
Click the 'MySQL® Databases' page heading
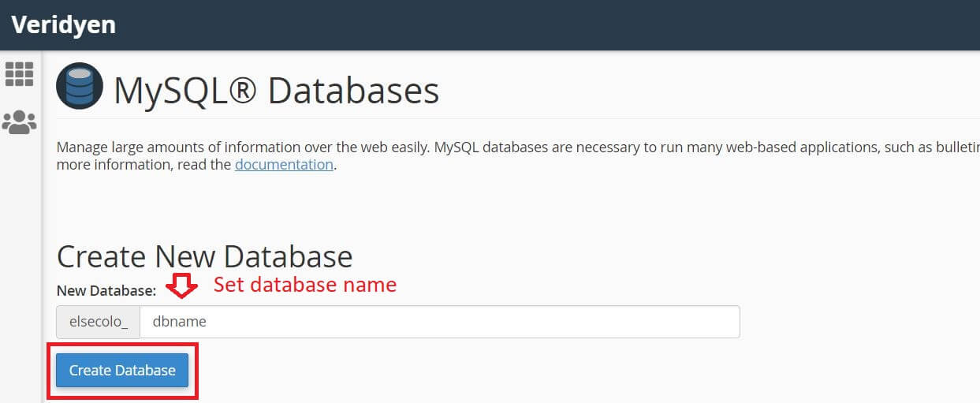(x=277, y=91)
